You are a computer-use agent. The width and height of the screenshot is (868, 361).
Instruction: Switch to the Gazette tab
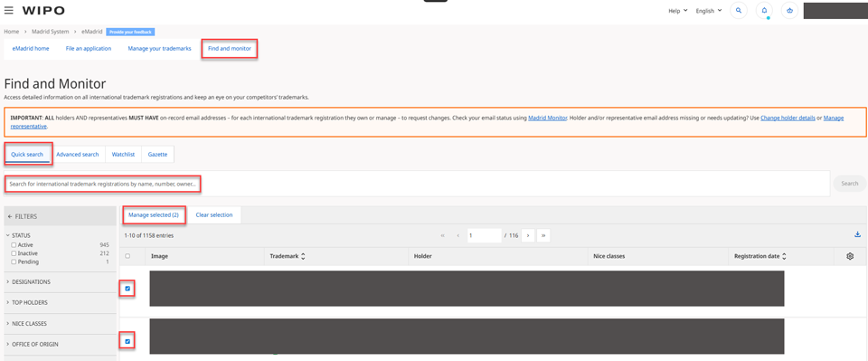point(157,155)
